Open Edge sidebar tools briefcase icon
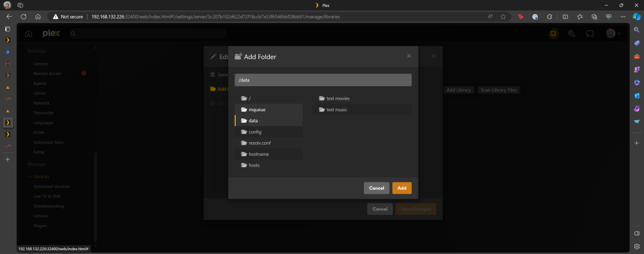644x254 pixels. pos(637,56)
